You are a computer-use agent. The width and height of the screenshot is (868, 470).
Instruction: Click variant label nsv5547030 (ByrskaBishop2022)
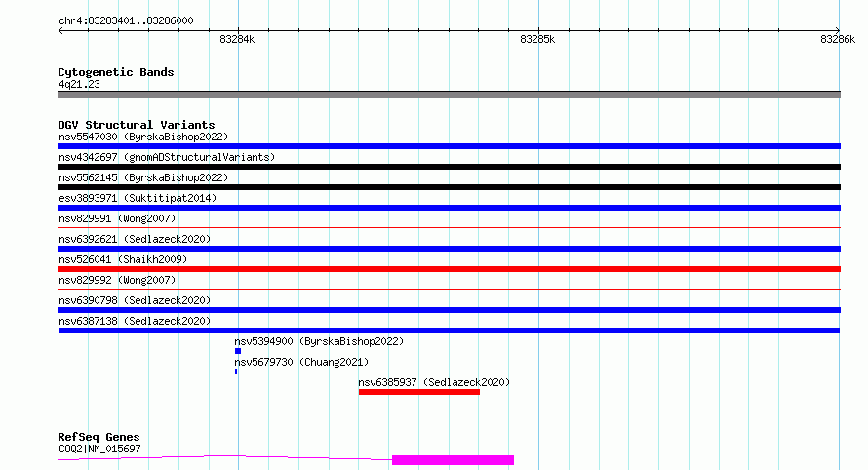point(143,137)
